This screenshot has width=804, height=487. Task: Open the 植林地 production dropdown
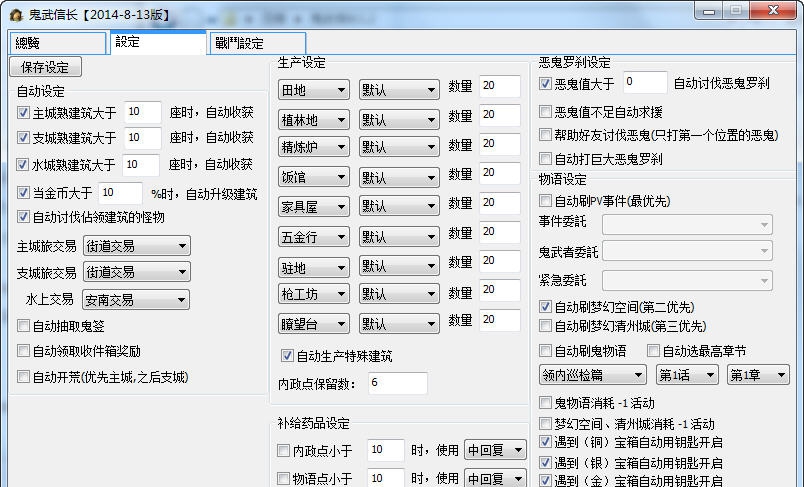tap(314, 120)
